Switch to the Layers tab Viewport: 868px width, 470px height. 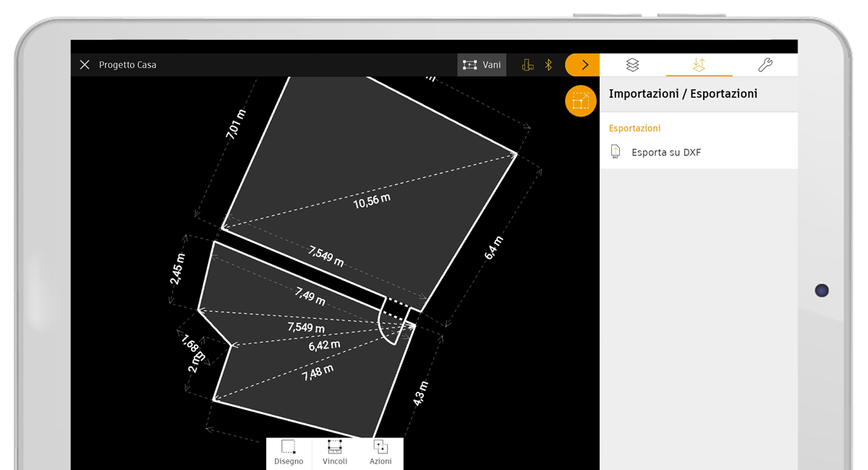632,65
